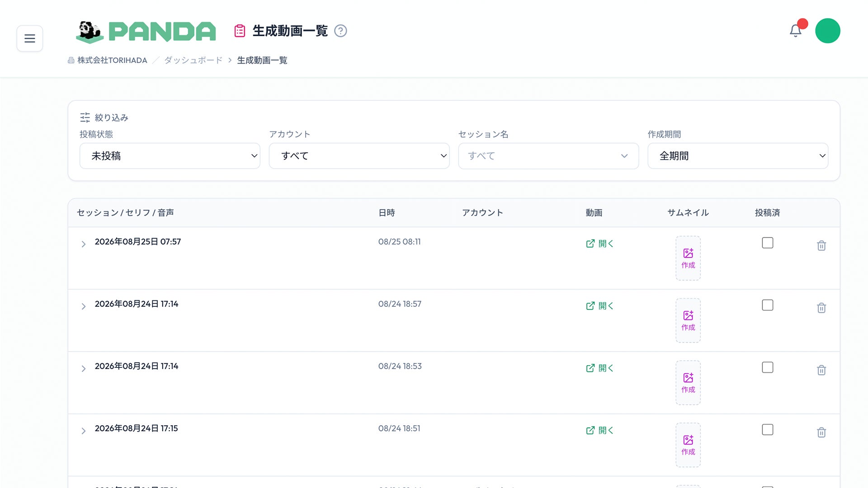Click the 動画 column header
The image size is (868, 488).
594,213
